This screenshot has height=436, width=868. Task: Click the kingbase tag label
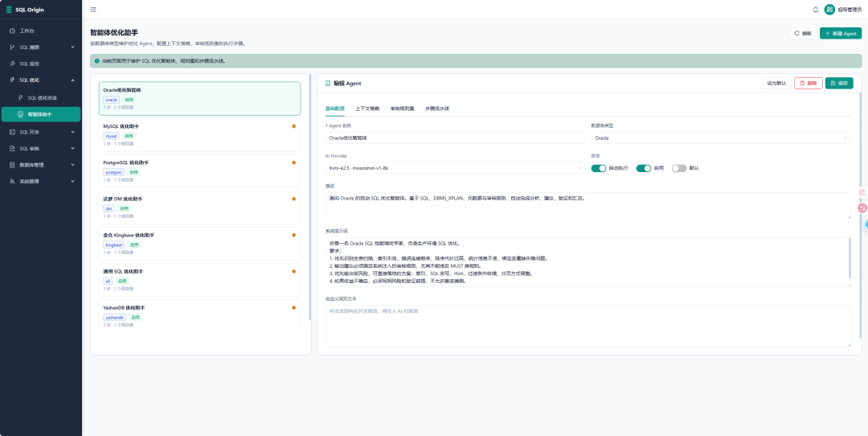click(114, 245)
